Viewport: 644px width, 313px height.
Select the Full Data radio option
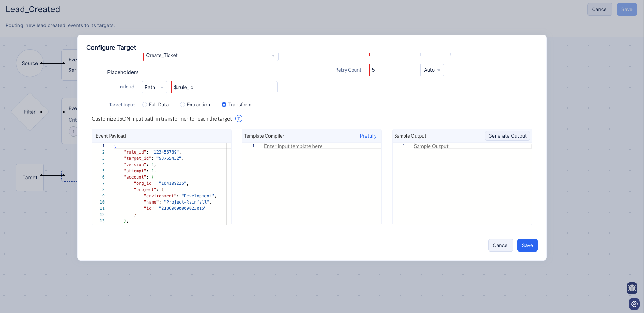pos(145,105)
